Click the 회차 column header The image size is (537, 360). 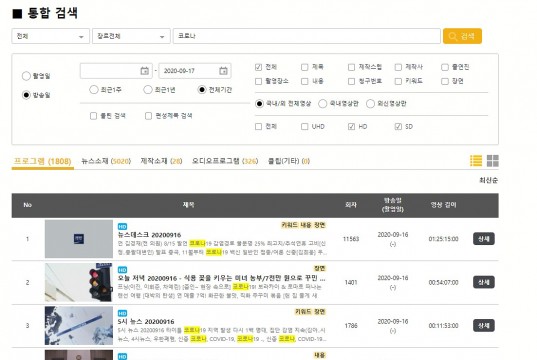tap(351, 205)
